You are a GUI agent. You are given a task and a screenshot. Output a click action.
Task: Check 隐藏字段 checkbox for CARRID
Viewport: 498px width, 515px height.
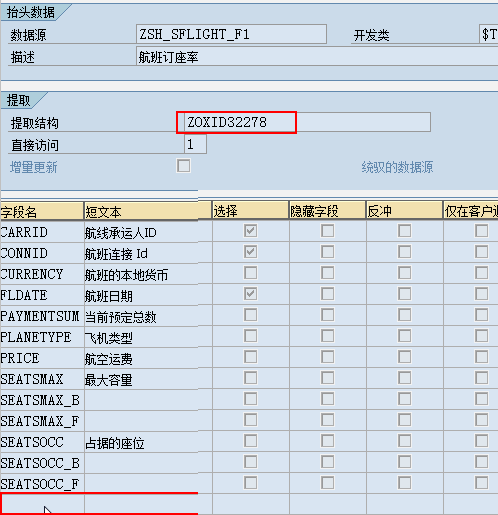328,231
